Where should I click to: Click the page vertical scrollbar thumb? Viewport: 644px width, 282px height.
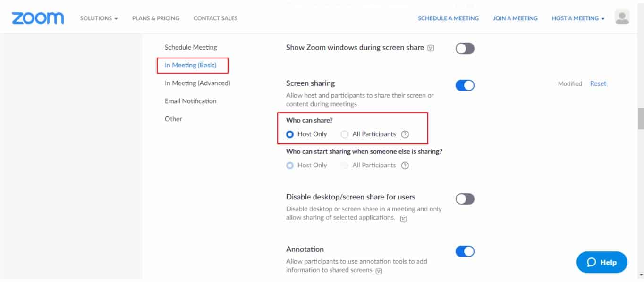640,118
